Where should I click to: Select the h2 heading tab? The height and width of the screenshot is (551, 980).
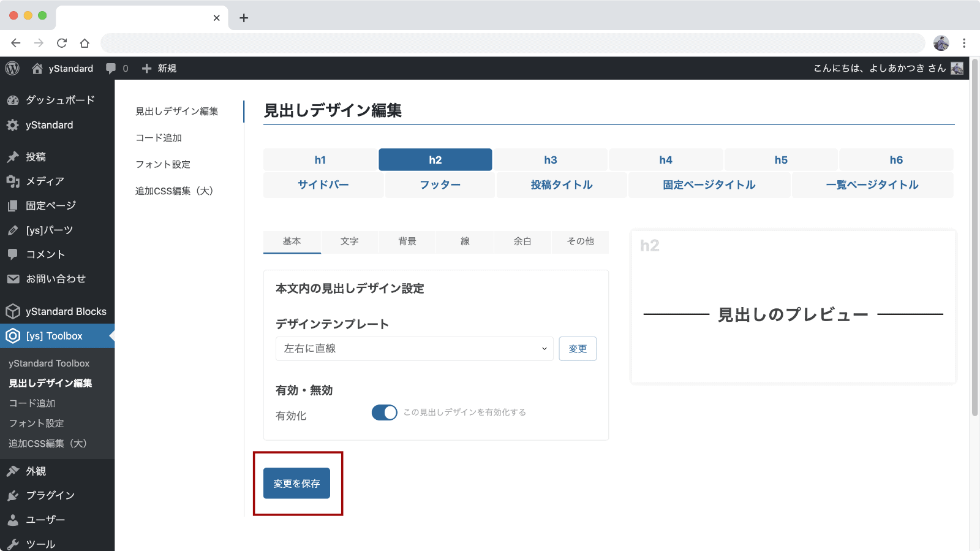435,160
